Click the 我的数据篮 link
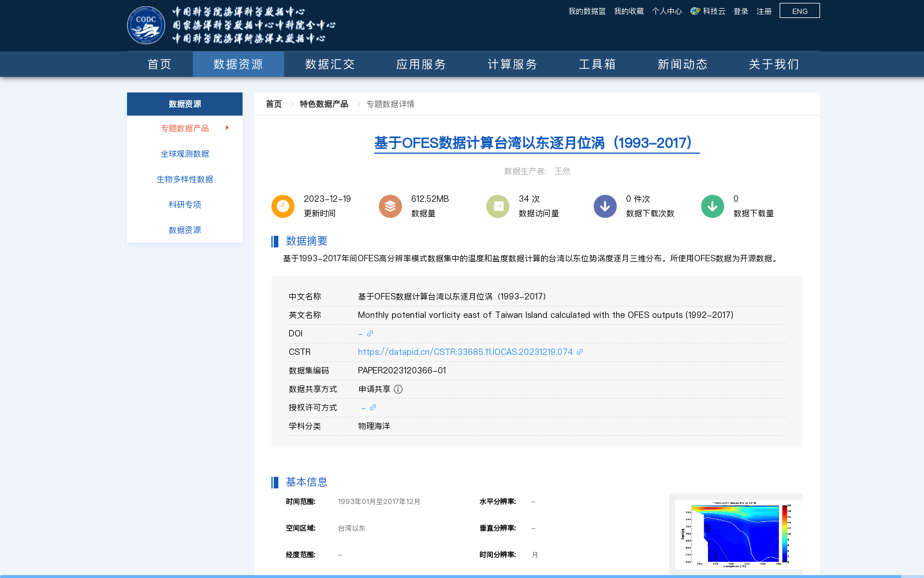 click(x=587, y=11)
